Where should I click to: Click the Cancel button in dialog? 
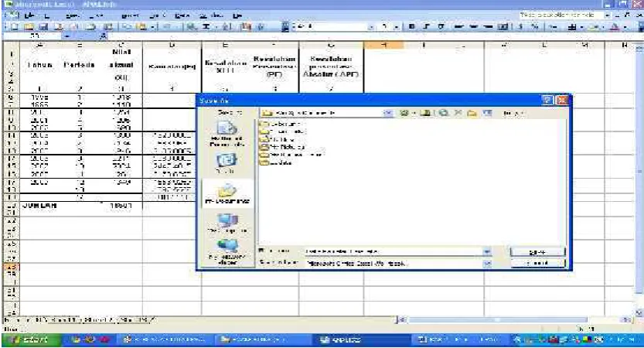(537, 263)
